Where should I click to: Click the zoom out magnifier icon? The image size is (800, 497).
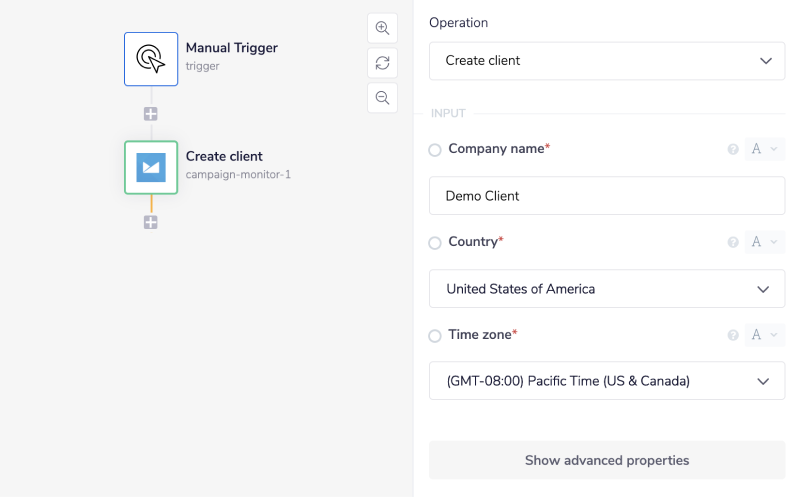[x=382, y=97]
